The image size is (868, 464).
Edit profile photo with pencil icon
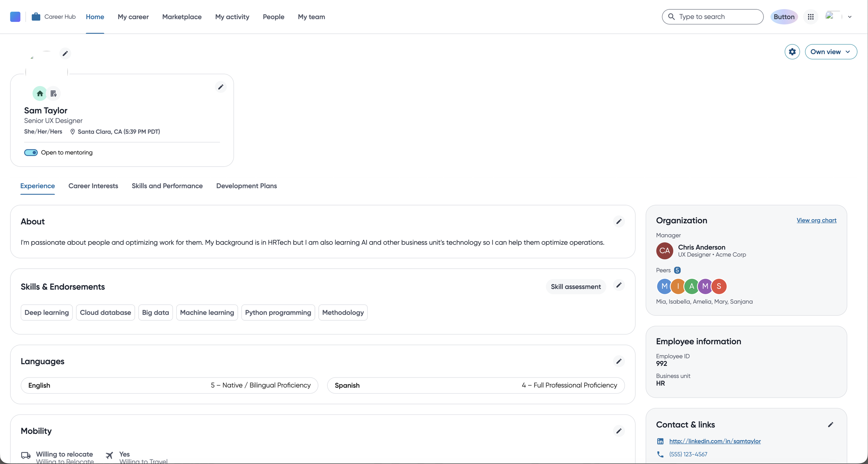click(x=65, y=53)
